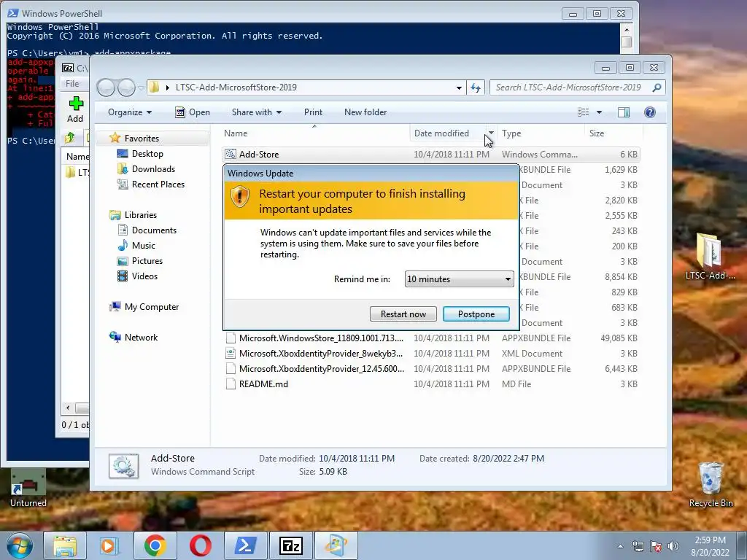This screenshot has height=560, width=747.
Task: Sort by the Size column header
Action: (613, 133)
